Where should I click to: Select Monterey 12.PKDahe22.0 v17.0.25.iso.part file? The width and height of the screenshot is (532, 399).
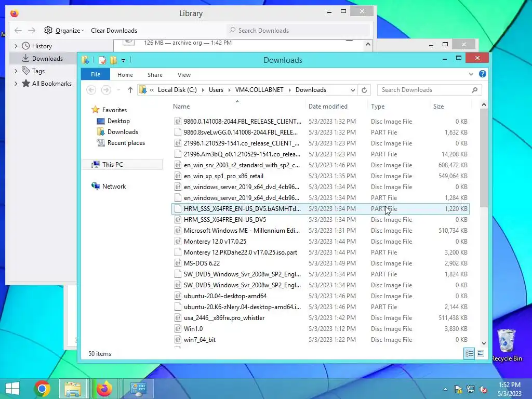pos(240,252)
